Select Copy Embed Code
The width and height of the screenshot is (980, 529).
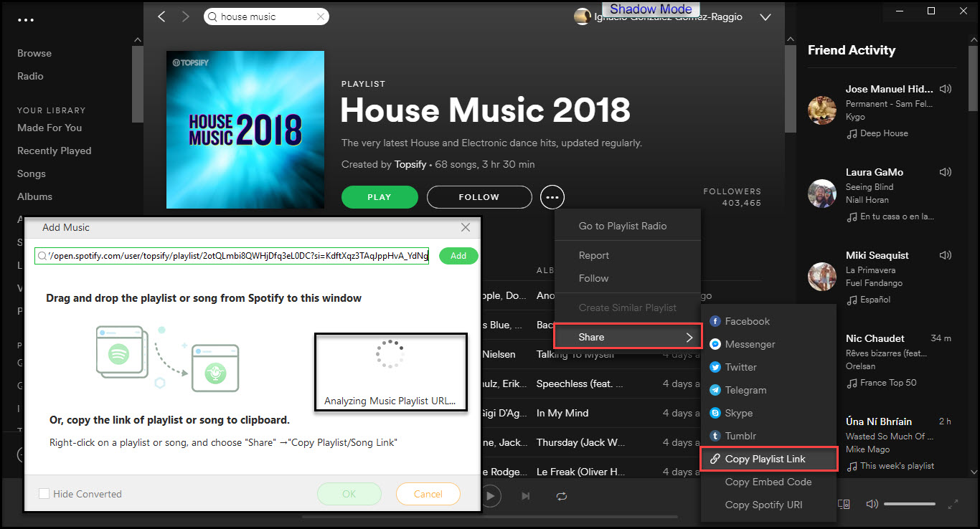[x=769, y=482]
